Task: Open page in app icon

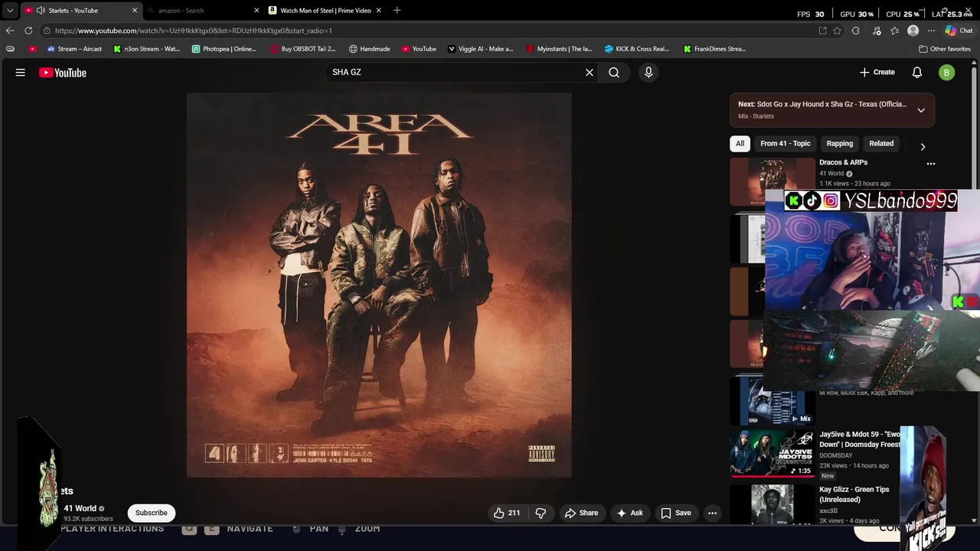Action: (x=822, y=31)
